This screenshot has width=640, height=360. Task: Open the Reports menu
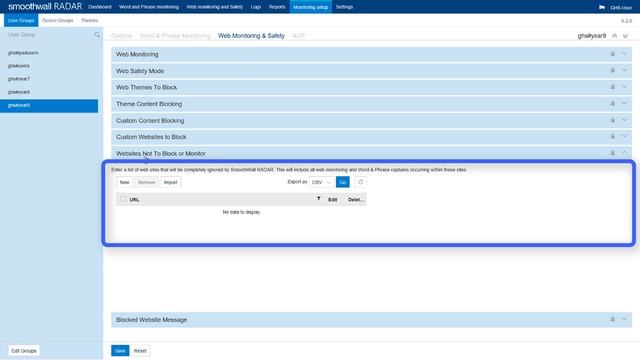[x=277, y=7]
